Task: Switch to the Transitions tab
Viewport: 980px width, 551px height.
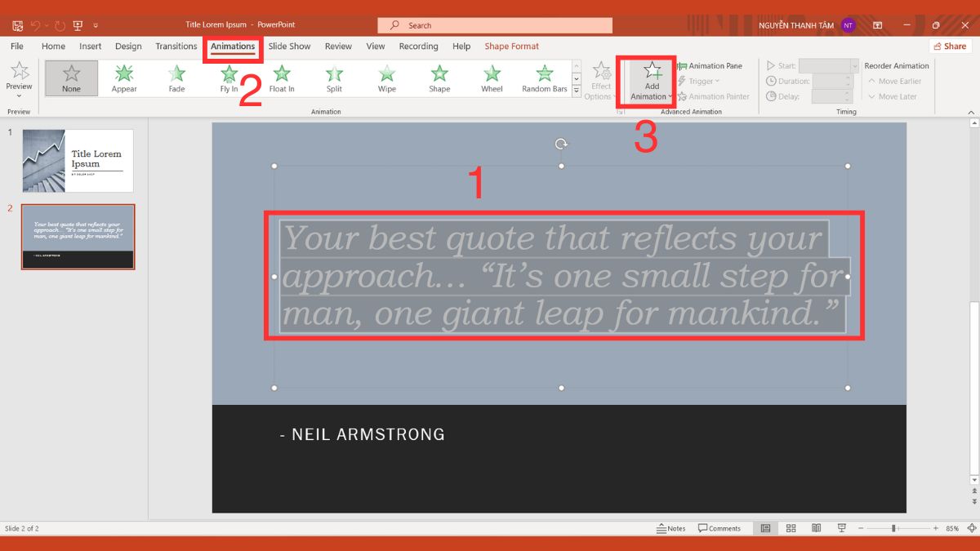Action: [176, 47]
